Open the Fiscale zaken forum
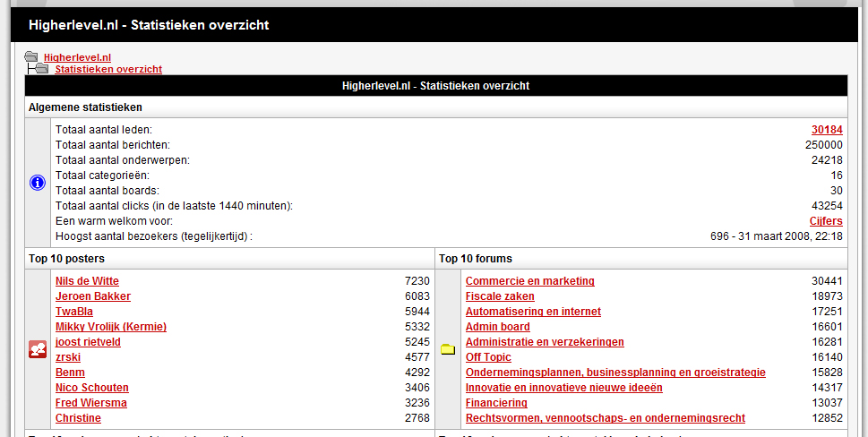This screenshot has height=437, width=868. coord(500,296)
